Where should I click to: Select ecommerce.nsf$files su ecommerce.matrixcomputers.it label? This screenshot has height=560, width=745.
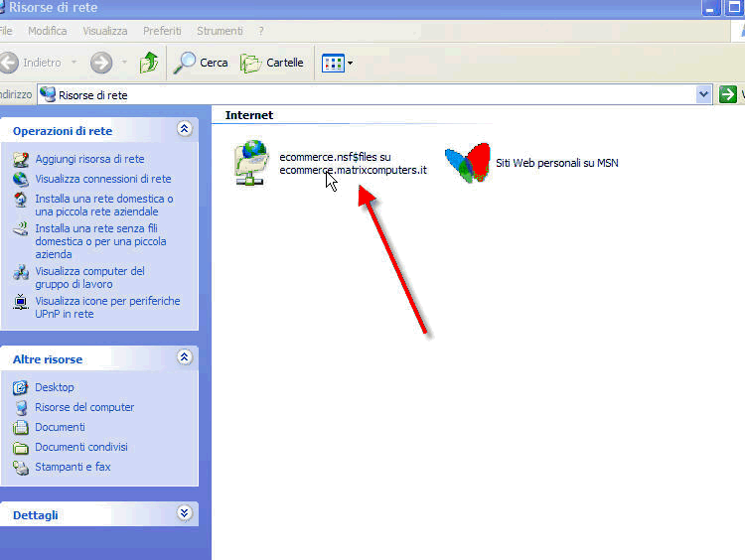pyautogui.click(x=353, y=164)
